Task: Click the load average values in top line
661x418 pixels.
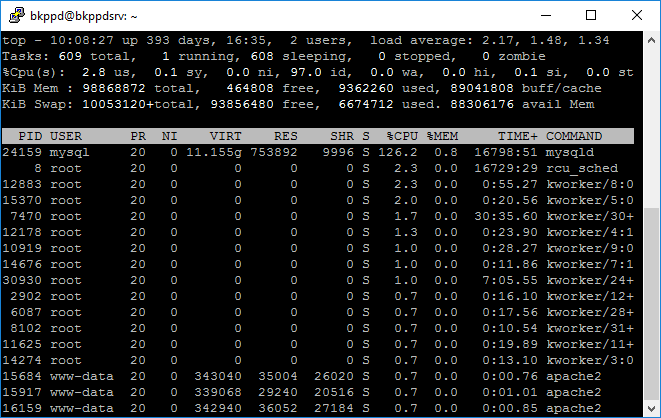Action: point(563,41)
